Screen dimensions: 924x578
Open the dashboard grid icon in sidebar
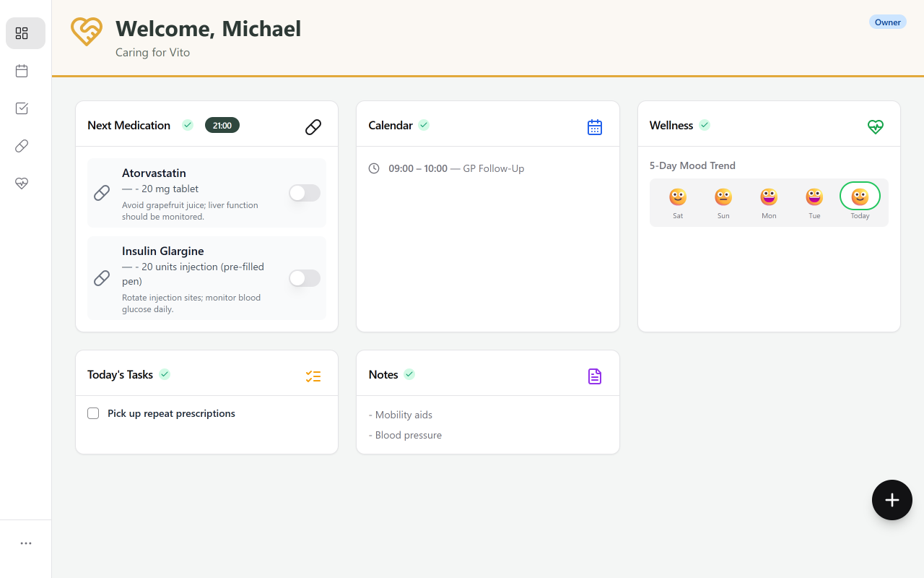pos(22,33)
